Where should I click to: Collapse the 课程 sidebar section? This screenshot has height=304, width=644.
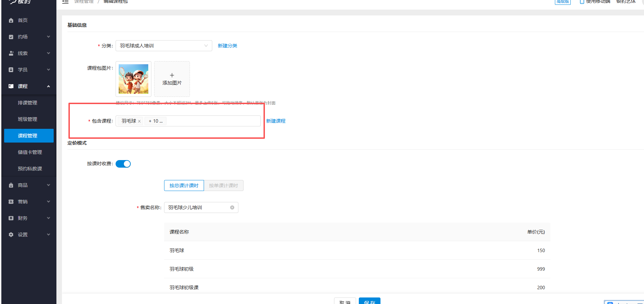click(49, 86)
